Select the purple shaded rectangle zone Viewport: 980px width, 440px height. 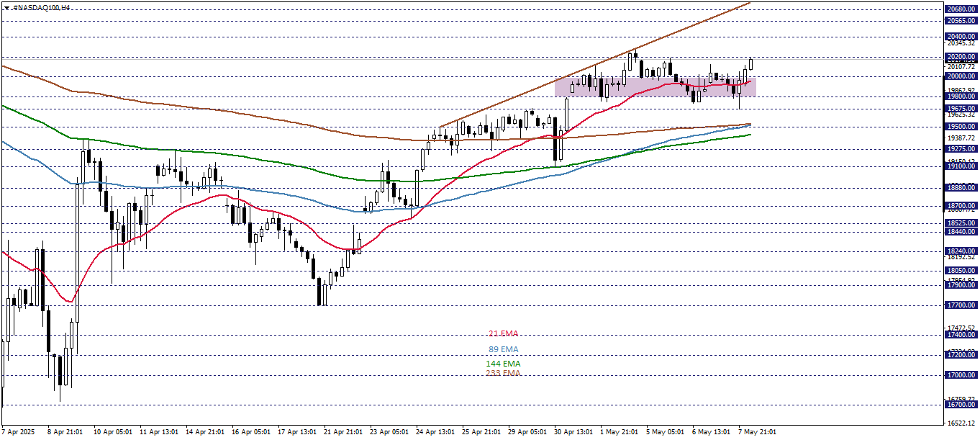pos(655,86)
